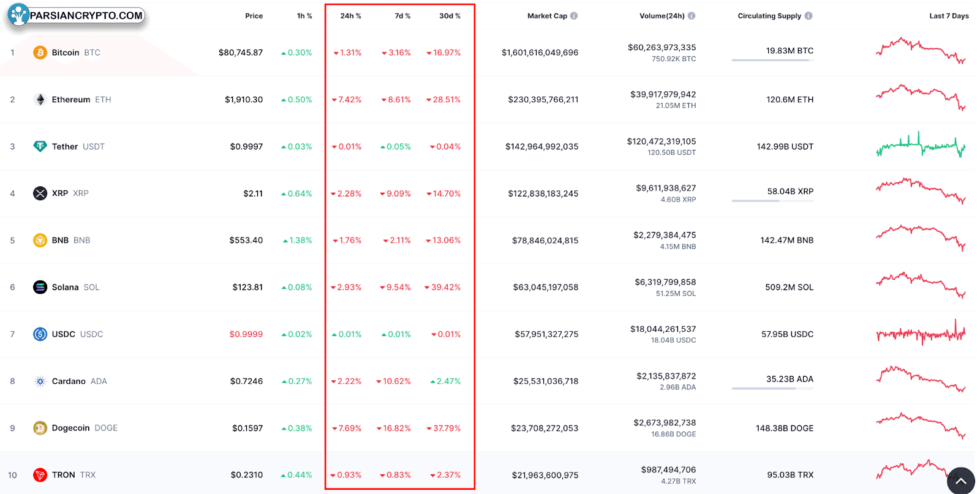Click USDC's Last 7 Days sparkline chart

coord(921,332)
